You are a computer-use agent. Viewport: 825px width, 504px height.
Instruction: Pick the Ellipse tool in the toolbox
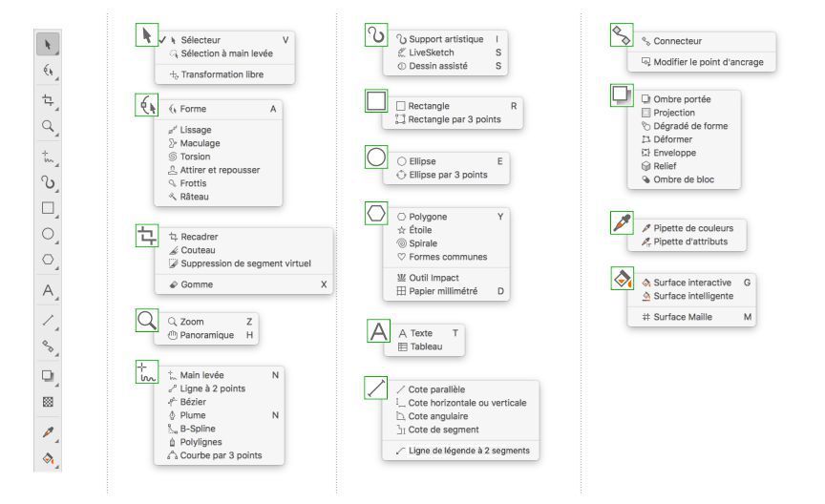(46, 233)
